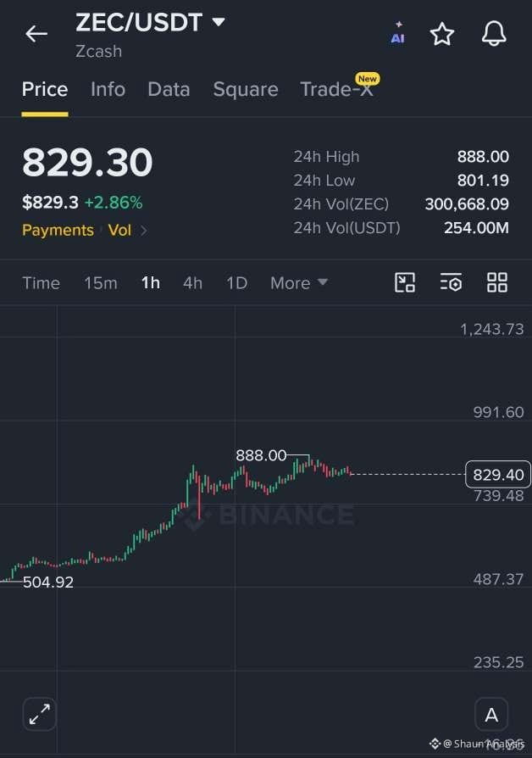Click the Zcash name subtitle
This screenshot has height=758, width=532.
click(x=98, y=51)
